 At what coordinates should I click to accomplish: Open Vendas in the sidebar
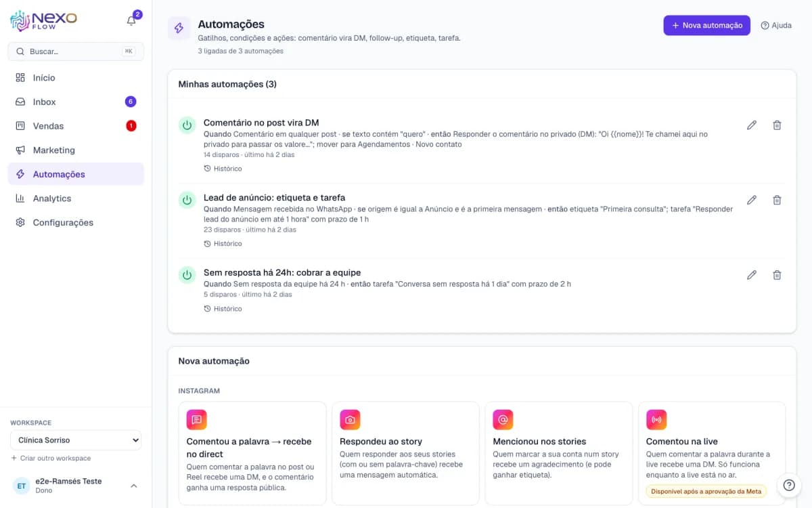tap(76, 126)
